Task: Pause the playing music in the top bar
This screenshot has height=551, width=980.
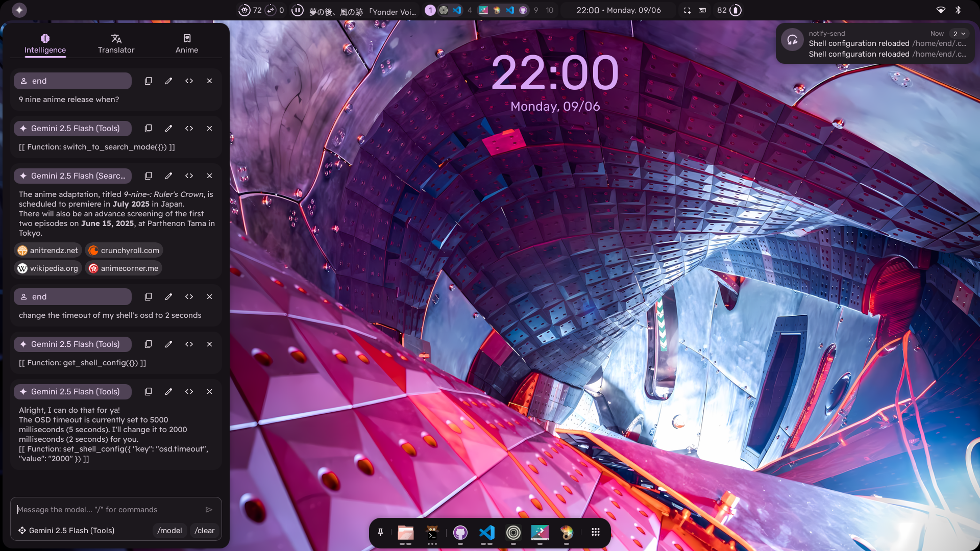Action: (297, 10)
